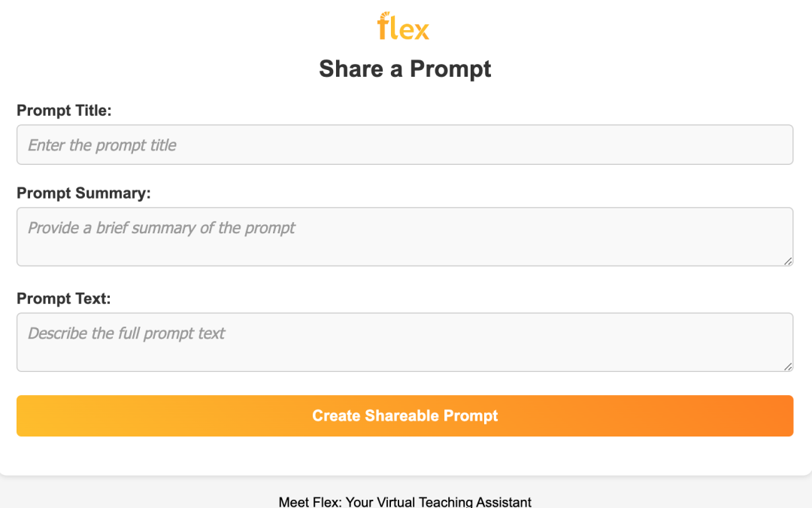Click the placeholder Describe the full prompt text
The height and width of the screenshot is (508, 812).
pos(124,333)
